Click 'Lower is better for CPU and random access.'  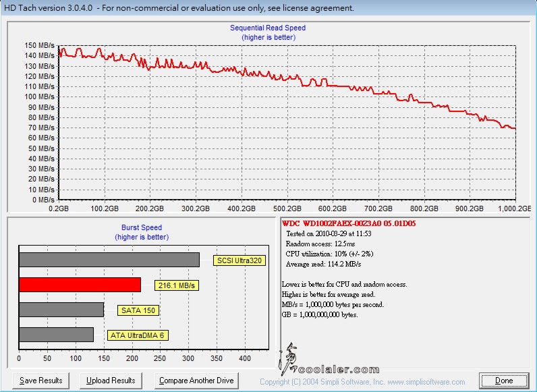pos(345,285)
